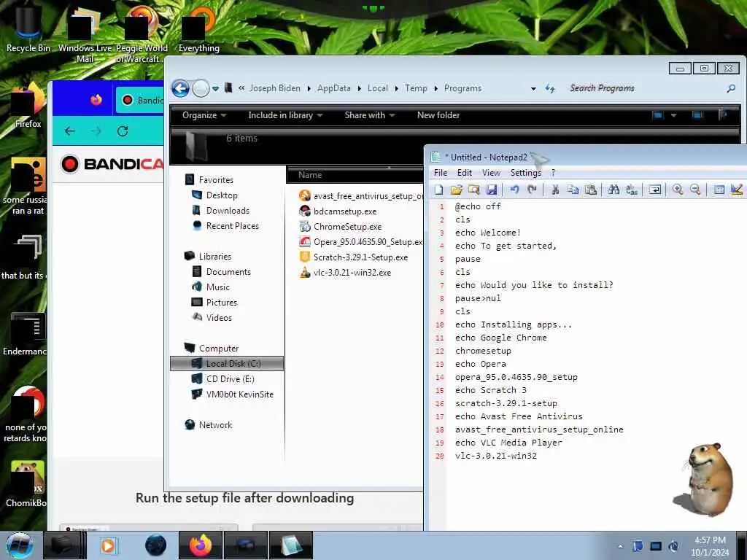The width and height of the screenshot is (747, 560).
Task: Click the Explorer Forward navigation button
Action: [201, 88]
